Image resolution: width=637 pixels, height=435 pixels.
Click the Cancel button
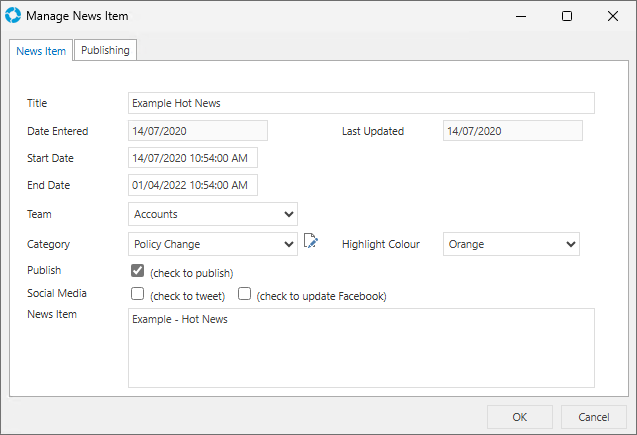tap(594, 416)
